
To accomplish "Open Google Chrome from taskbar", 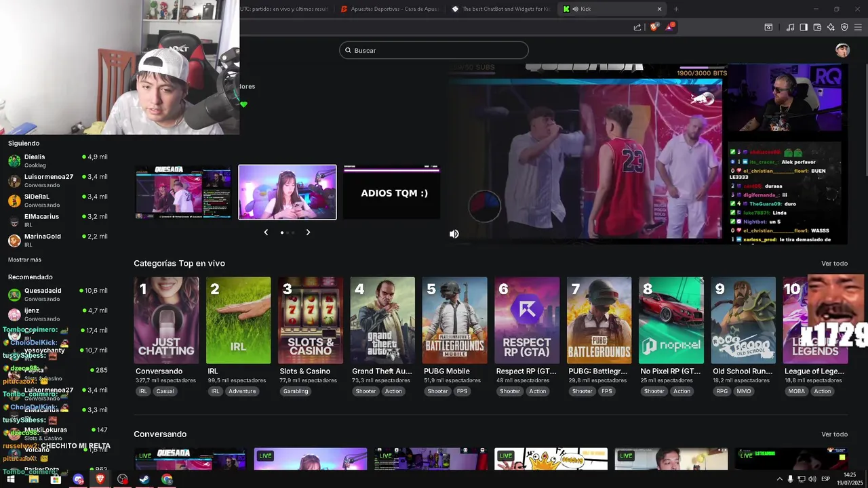I will point(167,479).
